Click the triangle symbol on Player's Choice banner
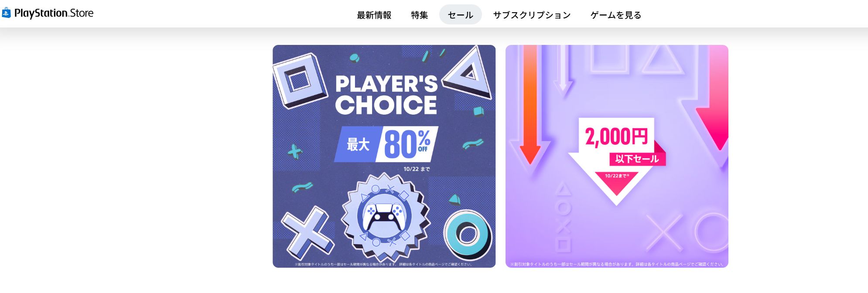 coord(468,73)
